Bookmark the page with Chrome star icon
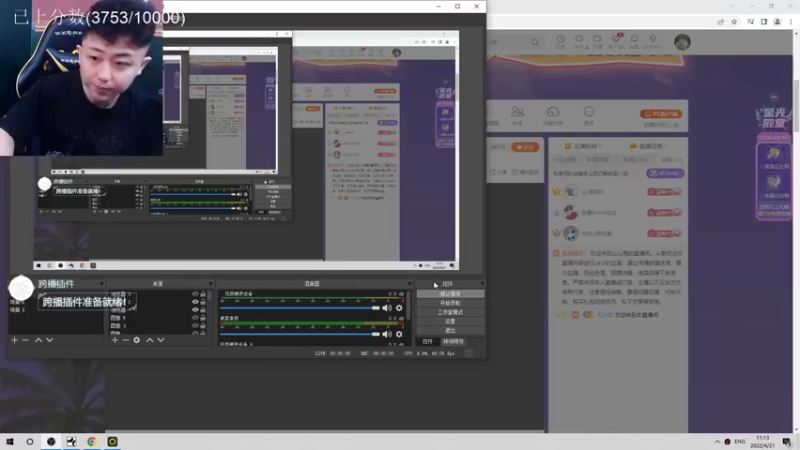Viewport: 800px width, 450px height. [x=734, y=22]
